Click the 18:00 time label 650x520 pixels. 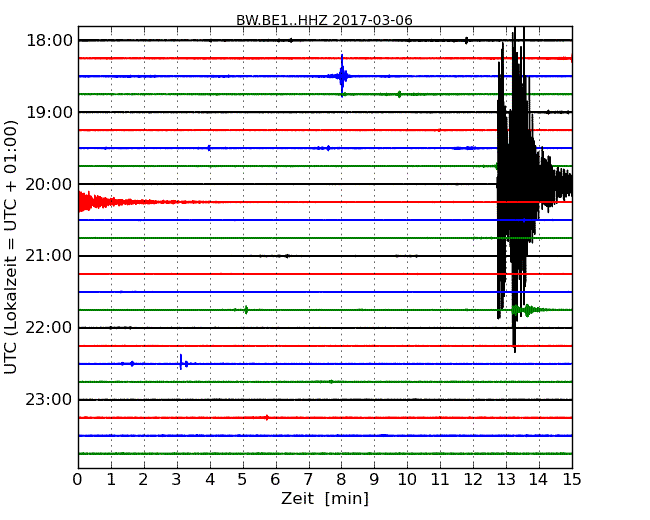(49, 41)
